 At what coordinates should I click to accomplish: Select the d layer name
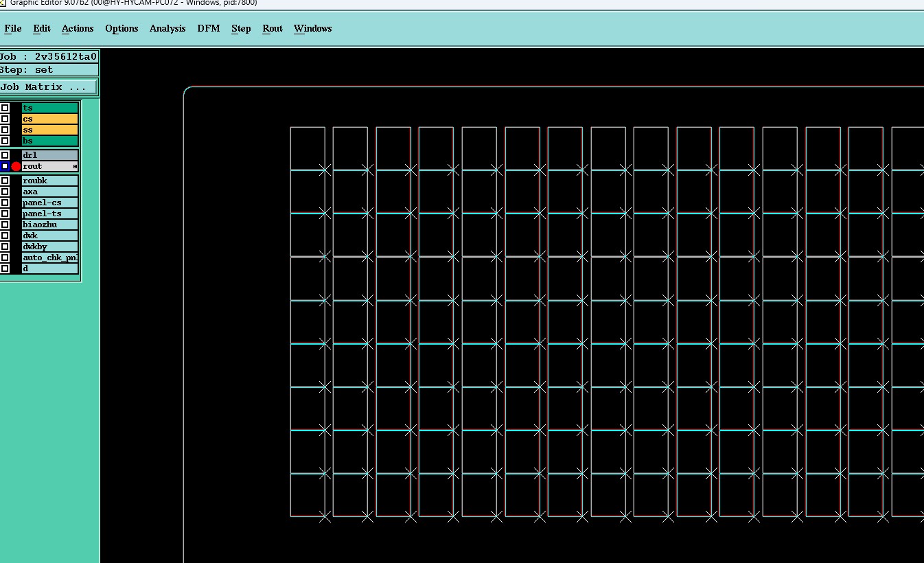click(50, 268)
